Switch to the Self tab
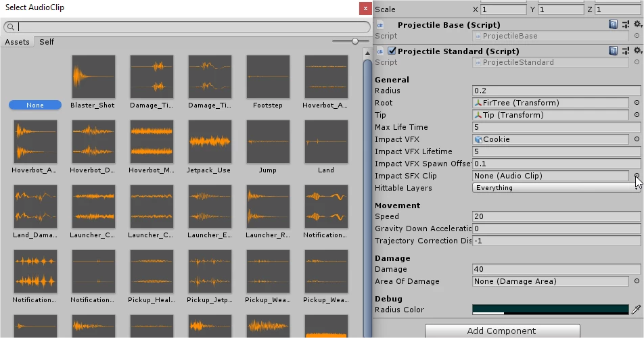 coord(47,42)
